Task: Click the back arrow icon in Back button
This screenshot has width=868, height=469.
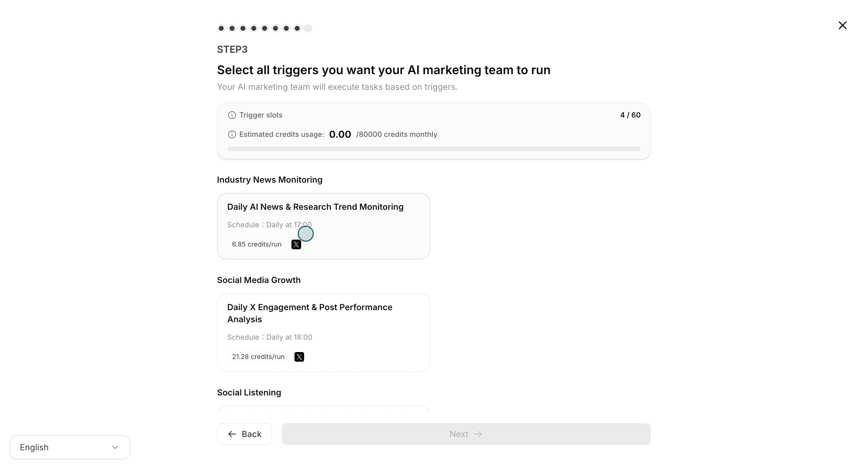Action: click(231, 434)
